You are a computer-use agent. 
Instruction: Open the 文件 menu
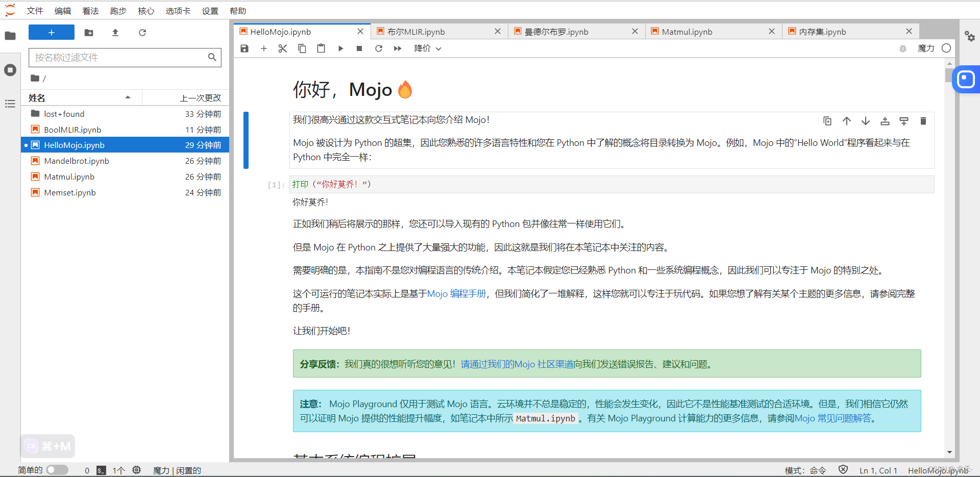point(35,11)
